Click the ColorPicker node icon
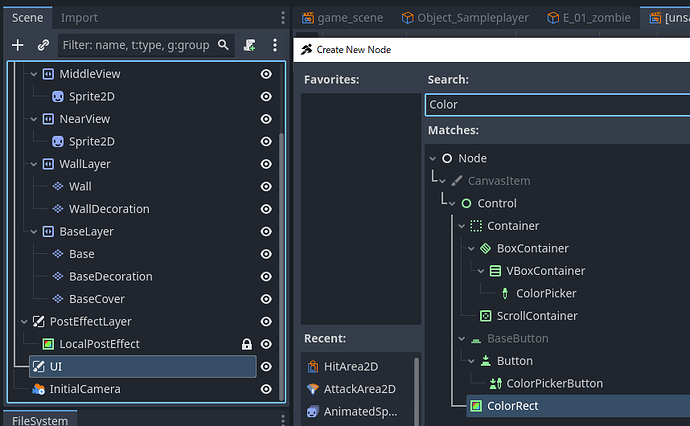The image size is (690, 426). coord(503,293)
